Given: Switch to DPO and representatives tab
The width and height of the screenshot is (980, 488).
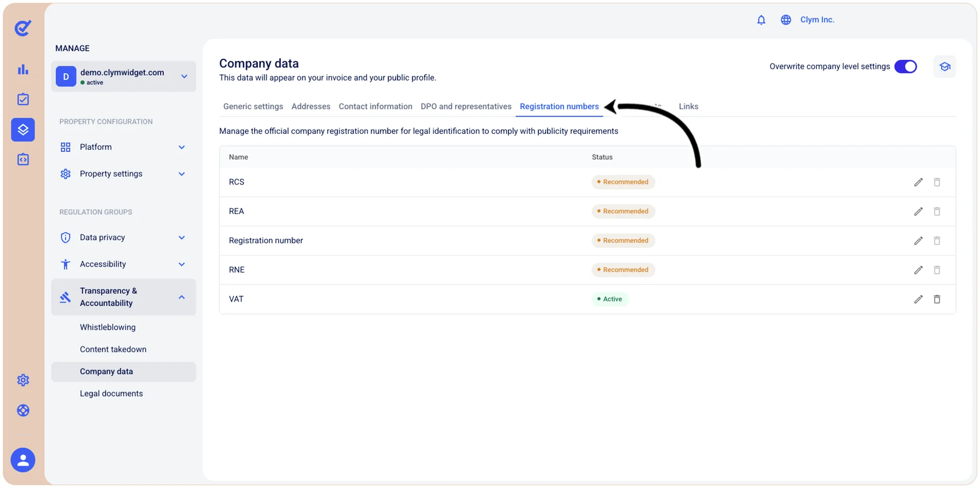Looking at the screenshot, I should 466,106.
